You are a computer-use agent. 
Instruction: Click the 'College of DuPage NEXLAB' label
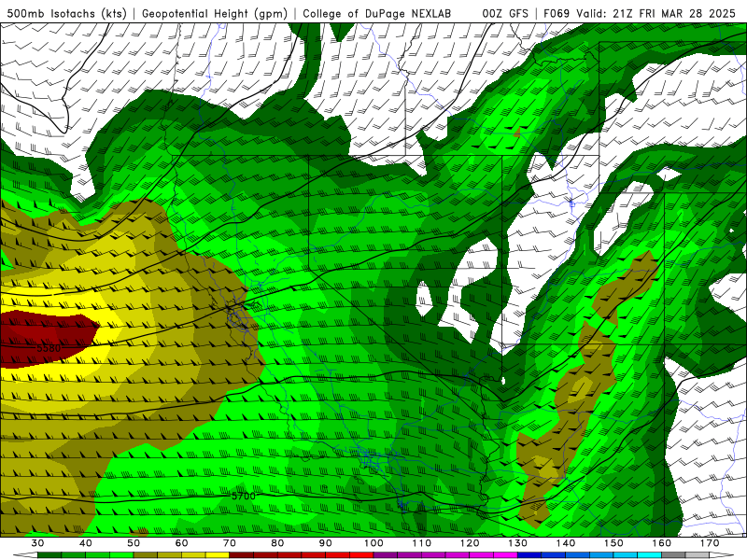(377, 13)
